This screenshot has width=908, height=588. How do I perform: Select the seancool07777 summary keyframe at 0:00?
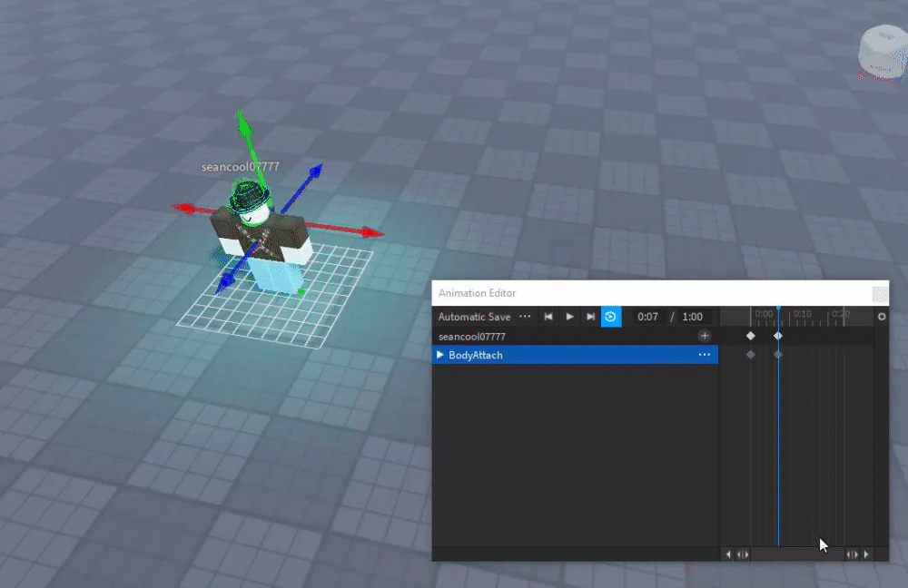tap(751, 336)
